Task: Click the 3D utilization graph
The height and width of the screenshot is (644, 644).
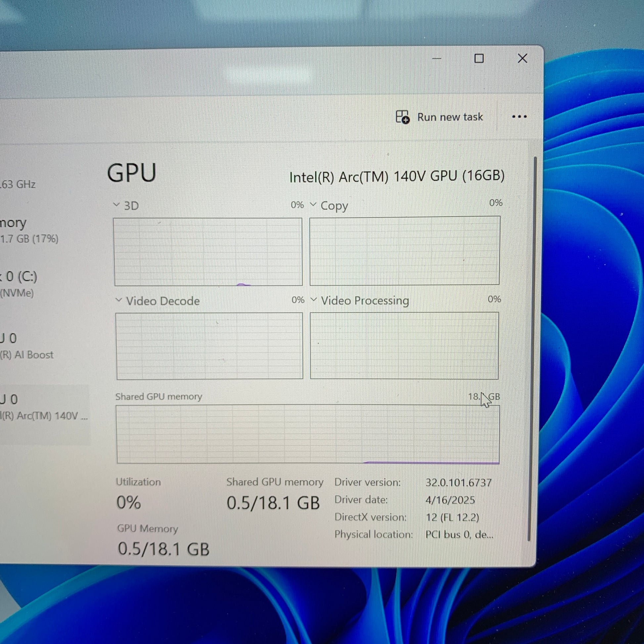Action: coord(208,252)
